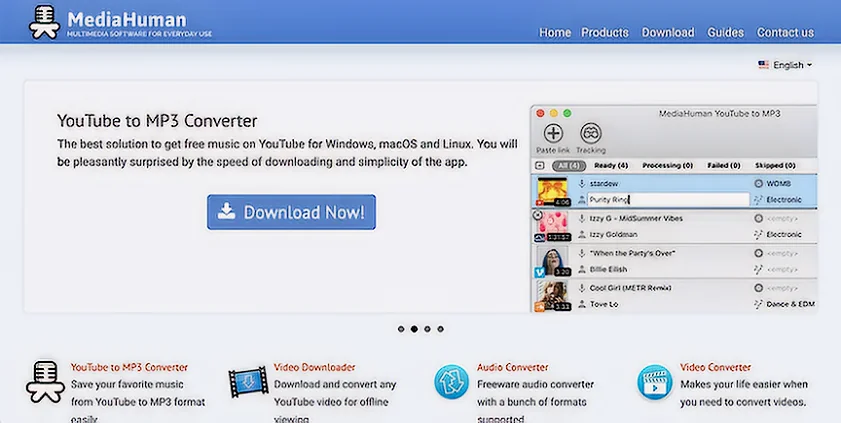Image resolution: width=841 pixels, height=423 pixels.
Task: Select the Skipped (0) tab
Action: point(775,166)
